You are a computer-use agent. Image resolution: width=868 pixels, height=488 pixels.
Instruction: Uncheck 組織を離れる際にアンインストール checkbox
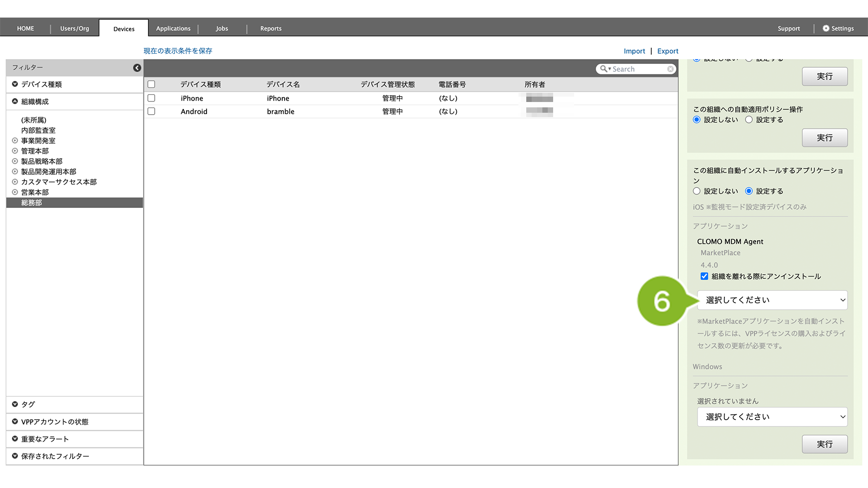point(704,276)
